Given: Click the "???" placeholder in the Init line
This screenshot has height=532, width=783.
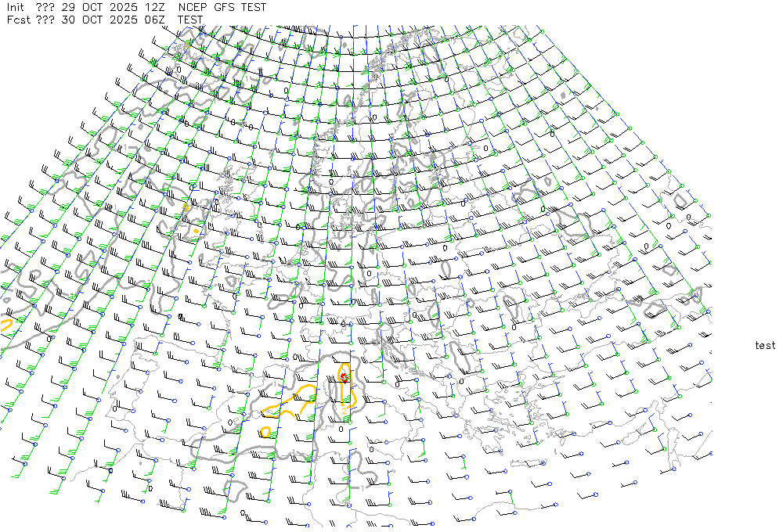Looking at the screenshot, I should point(45,7).
